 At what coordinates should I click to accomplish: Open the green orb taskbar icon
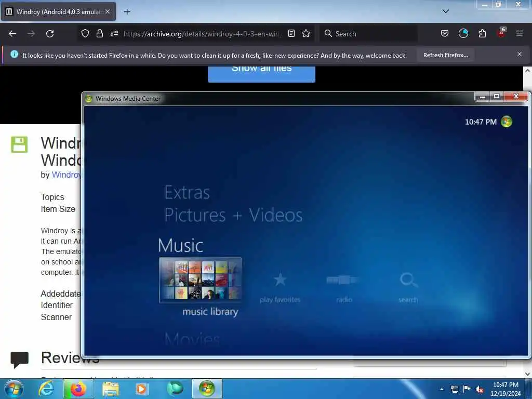(175, 389)
